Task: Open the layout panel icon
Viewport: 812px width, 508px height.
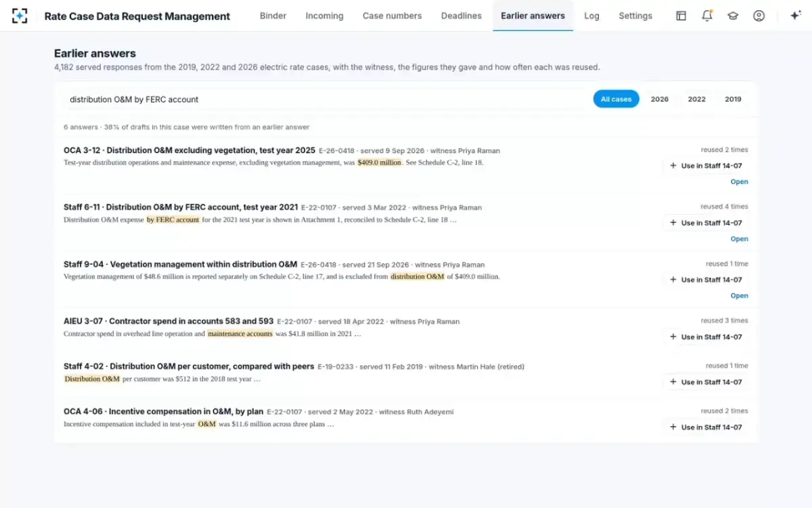Action: point(681,16)
